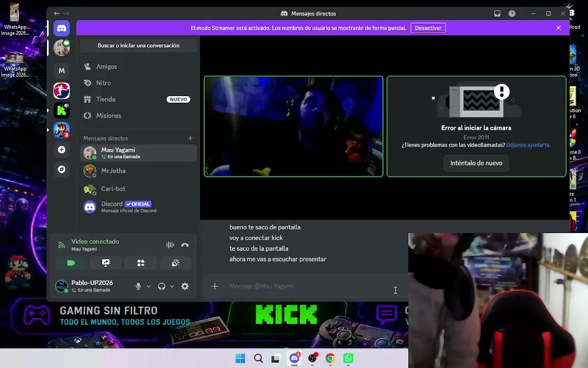Viewport: 588px width, 368px height.
Task: Open Discord taskbar icon
Action: 295,358
